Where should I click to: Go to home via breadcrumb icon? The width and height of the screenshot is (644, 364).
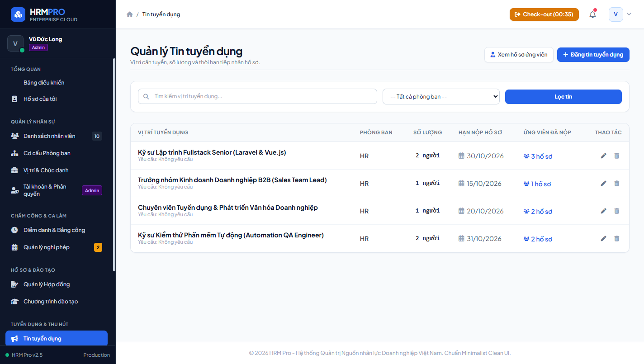pos(130,14)
